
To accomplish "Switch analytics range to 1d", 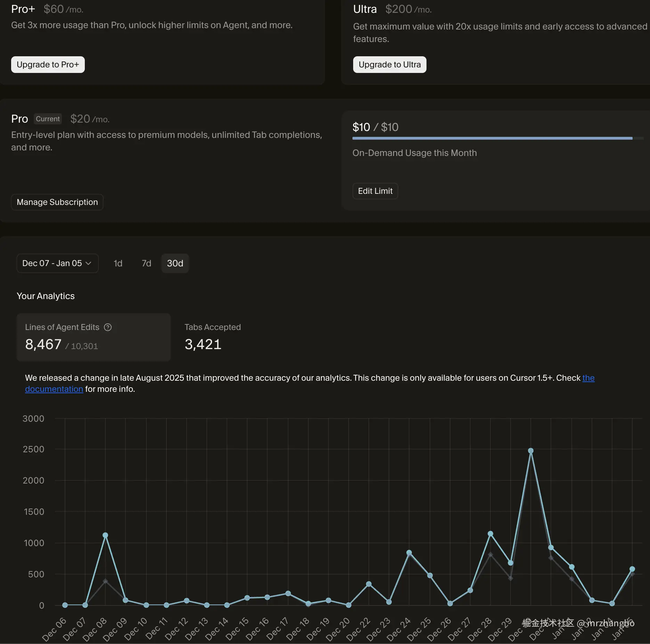I will pos(118,263).
